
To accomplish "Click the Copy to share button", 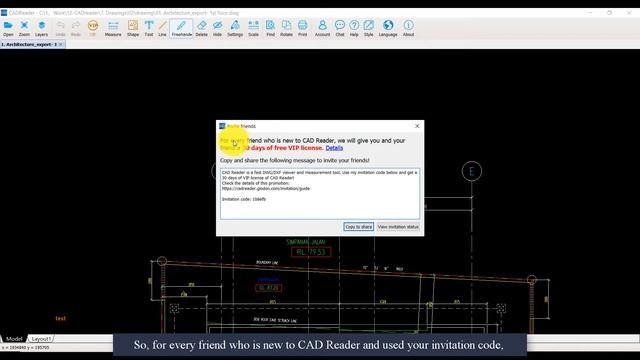I will click(x=358, y=227).
